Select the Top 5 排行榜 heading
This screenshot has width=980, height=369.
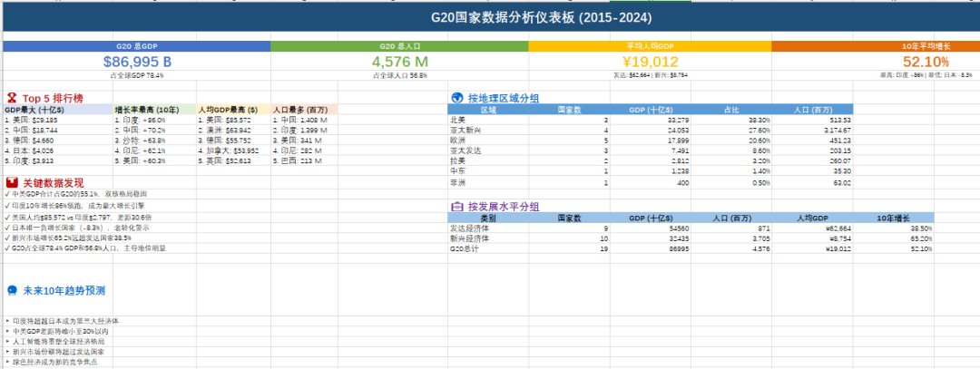pyautogui.click(x=53, y=98)
